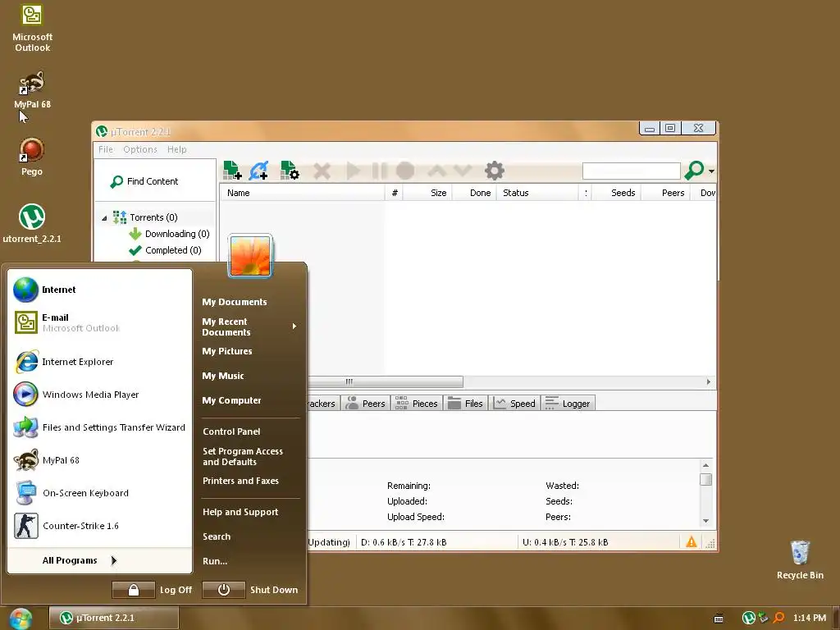Open Preferences via the gear icon
Viewport: 840px width, 630px height.
pos(495,171)
